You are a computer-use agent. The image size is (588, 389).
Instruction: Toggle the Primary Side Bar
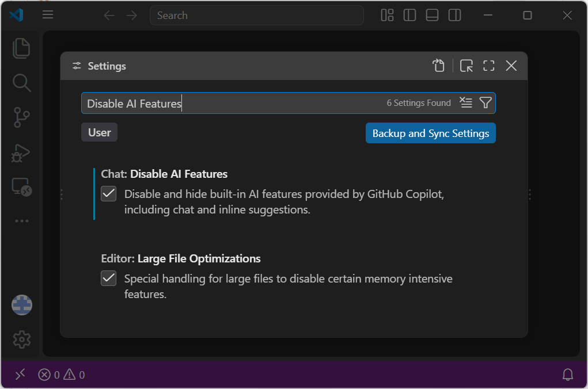tap(409, 16)
